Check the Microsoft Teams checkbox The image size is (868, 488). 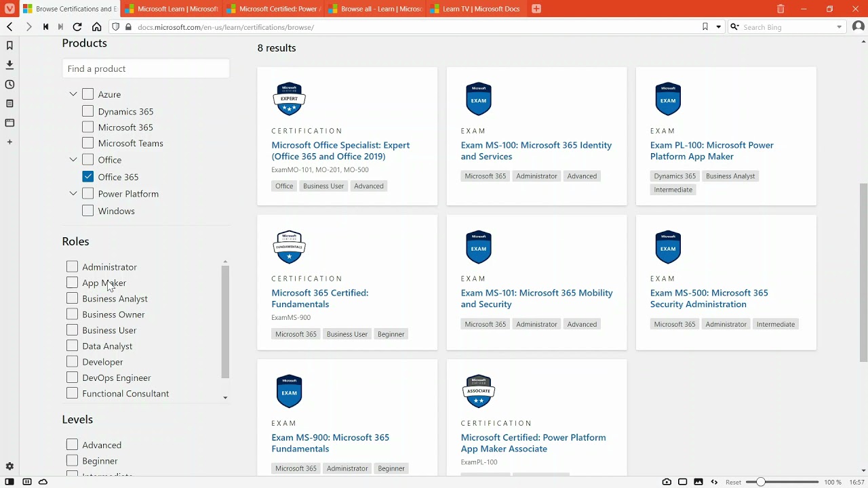(x=88, y=143)
